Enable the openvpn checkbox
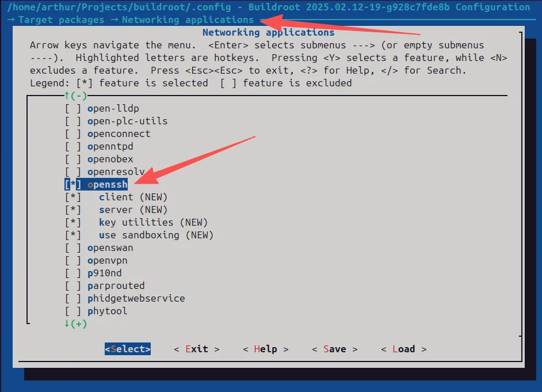 73,261
